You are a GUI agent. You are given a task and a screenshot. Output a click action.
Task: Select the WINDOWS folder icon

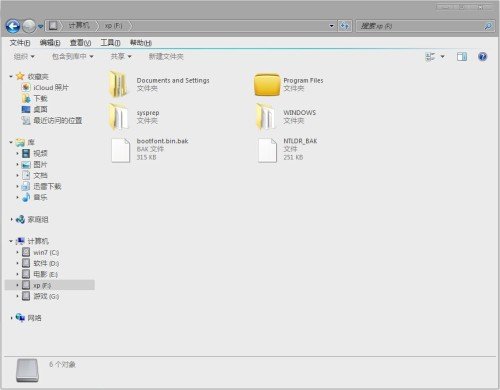266,116
